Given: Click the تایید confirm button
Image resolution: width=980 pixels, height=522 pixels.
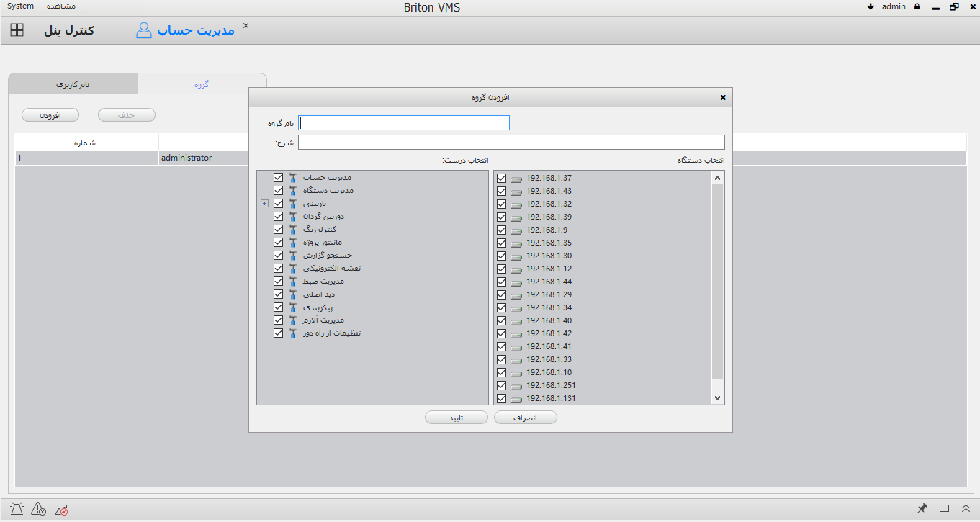Looking at the screenshot, I should point(456,418).
